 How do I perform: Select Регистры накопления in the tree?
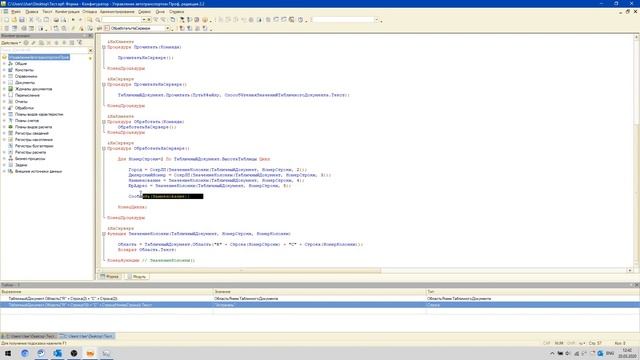tap(33, 140)
